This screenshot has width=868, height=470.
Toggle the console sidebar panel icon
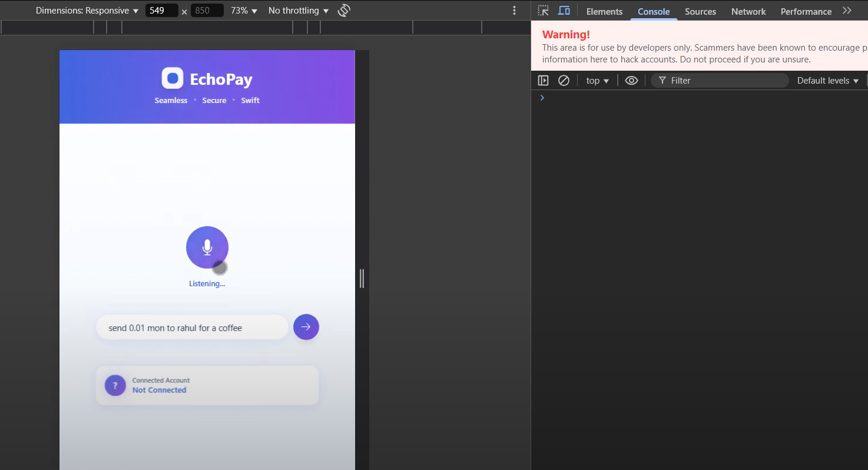(x=543, y=80)
